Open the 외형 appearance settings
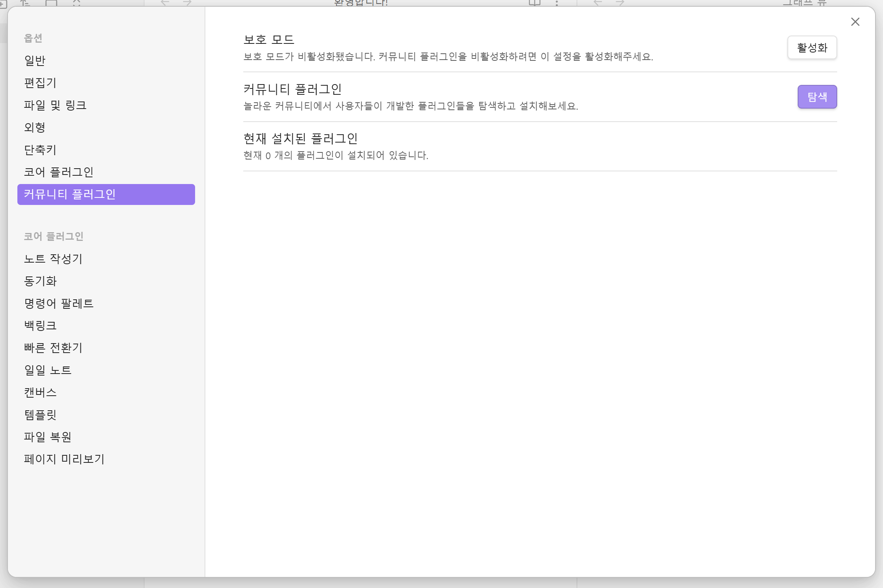The image size is (883, 588). click(x=35, y=127)
